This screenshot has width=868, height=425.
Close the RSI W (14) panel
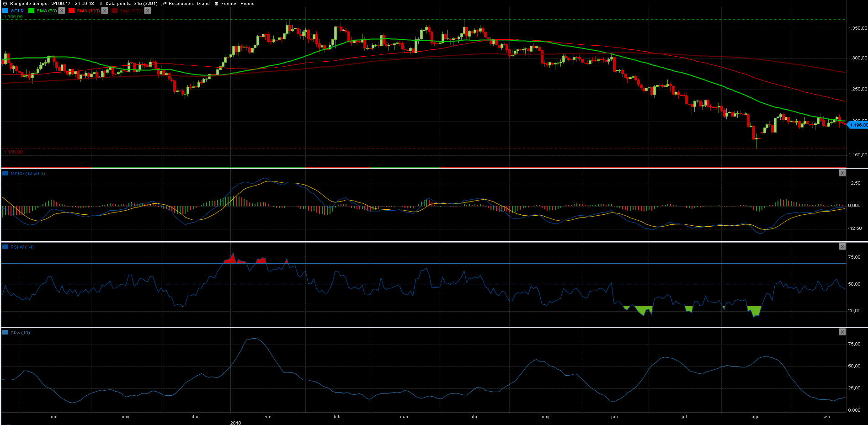pyautogui.click(x=842, y=246)
